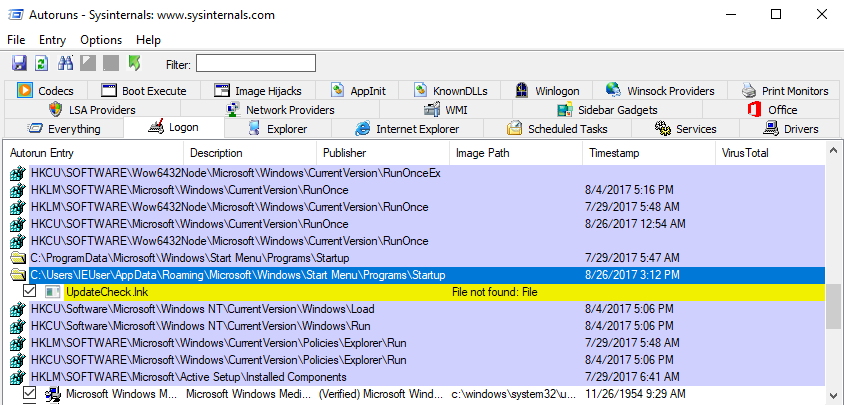Switch to the Network Providers tab
844x405 pixels.
[x=280, y=110]
